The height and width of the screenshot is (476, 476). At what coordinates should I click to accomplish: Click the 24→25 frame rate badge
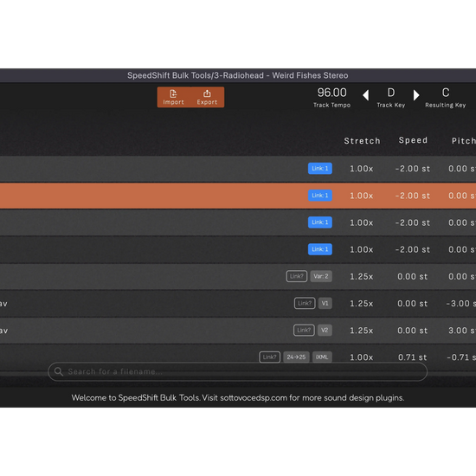(296, 357)
